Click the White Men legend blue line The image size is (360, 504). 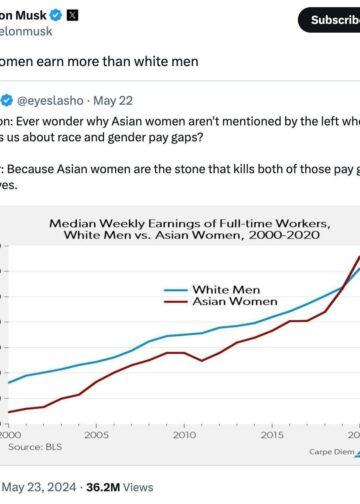pyautogui.click(x=176, y=290)
